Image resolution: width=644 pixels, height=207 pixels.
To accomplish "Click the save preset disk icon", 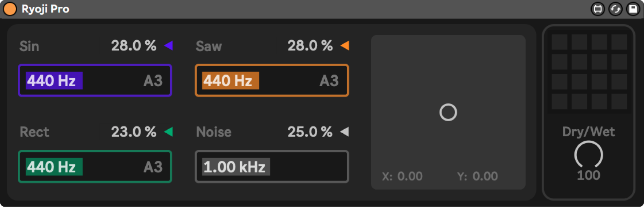I will click(633, 9).
